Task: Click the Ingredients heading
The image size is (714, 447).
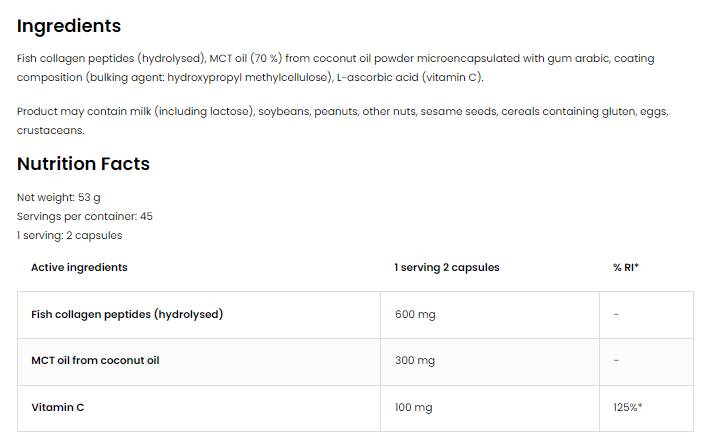Action: pos(69,26)
